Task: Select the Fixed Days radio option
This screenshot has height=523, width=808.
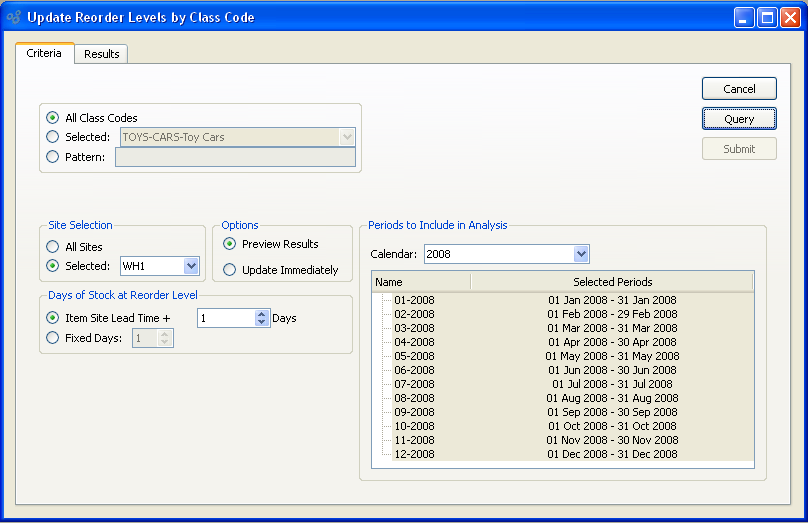Action: (53, 338)
